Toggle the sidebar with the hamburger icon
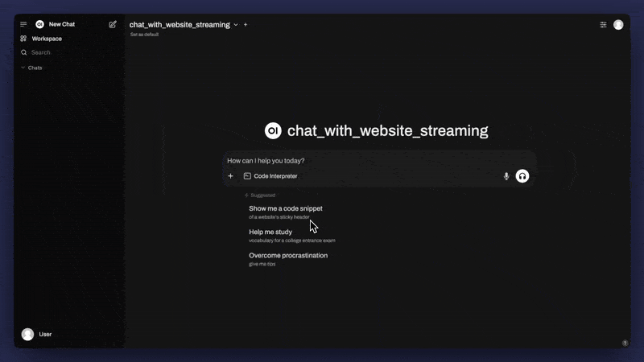This screenshot has height=362, width=644. [23, 25]
